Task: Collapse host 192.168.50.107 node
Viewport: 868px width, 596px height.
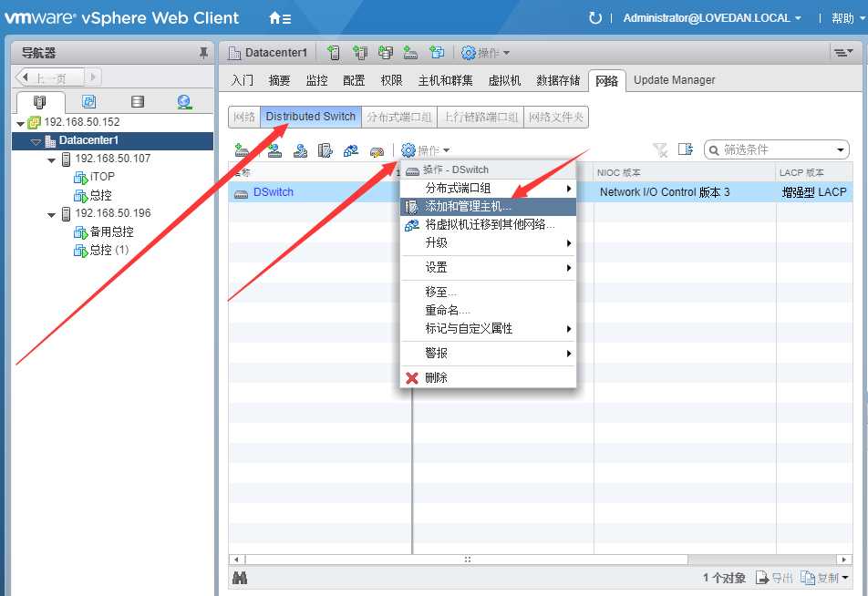Action: [x=51, y=159]
